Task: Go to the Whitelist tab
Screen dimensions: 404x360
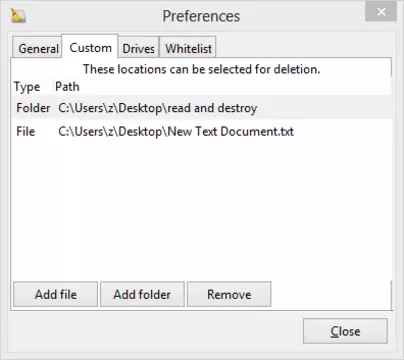Action: [x=188, y=49]
